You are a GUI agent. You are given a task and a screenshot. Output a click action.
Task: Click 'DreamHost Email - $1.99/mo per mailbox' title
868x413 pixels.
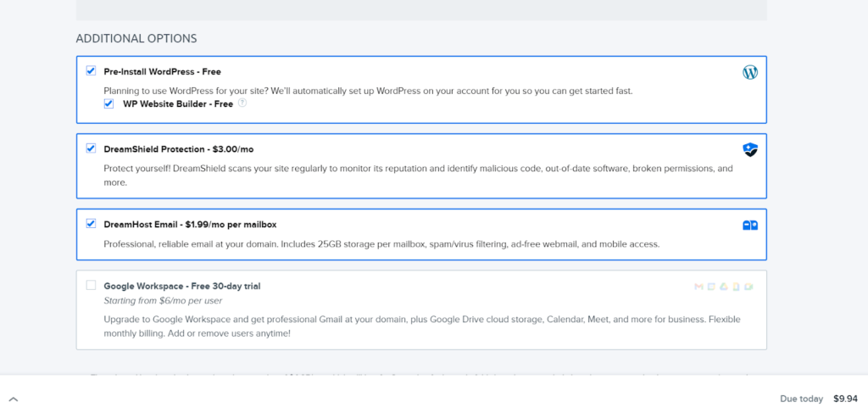point(190,224)
